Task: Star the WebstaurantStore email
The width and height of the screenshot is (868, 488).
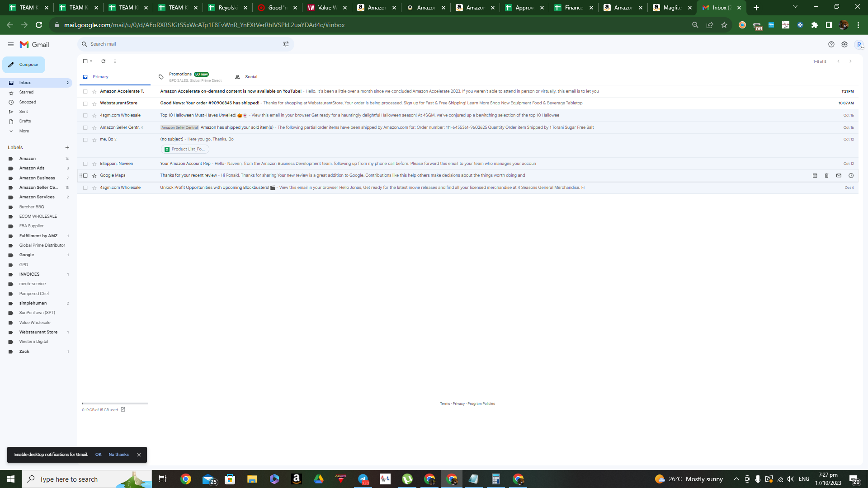Action: (94, 103)
